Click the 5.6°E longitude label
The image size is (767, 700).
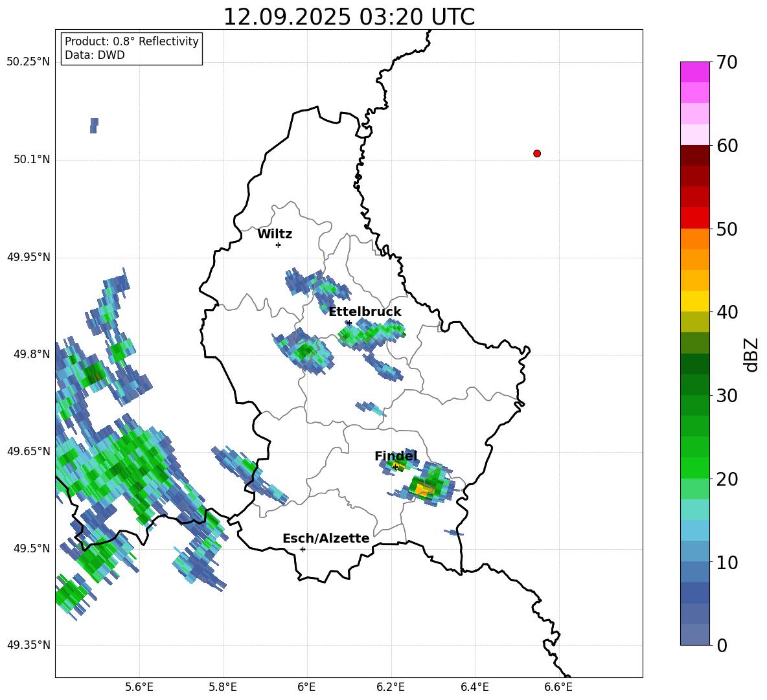point(139,688)
